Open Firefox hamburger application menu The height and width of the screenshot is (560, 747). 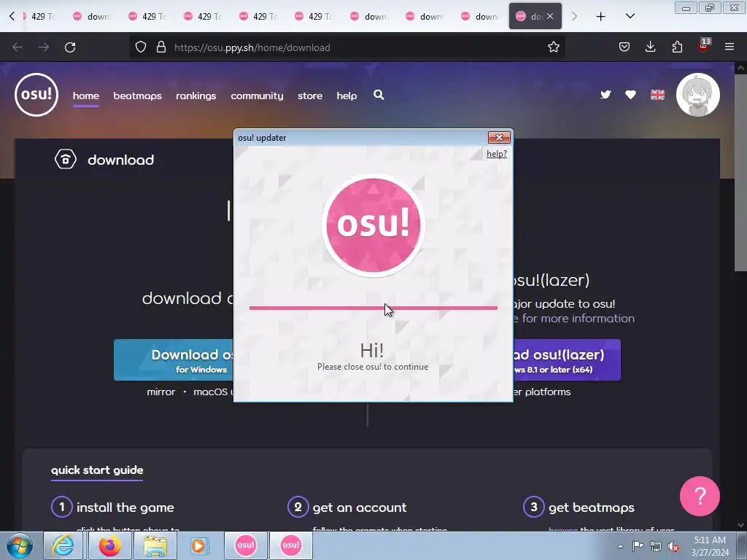pyautogui.click(x=729, y=47)
